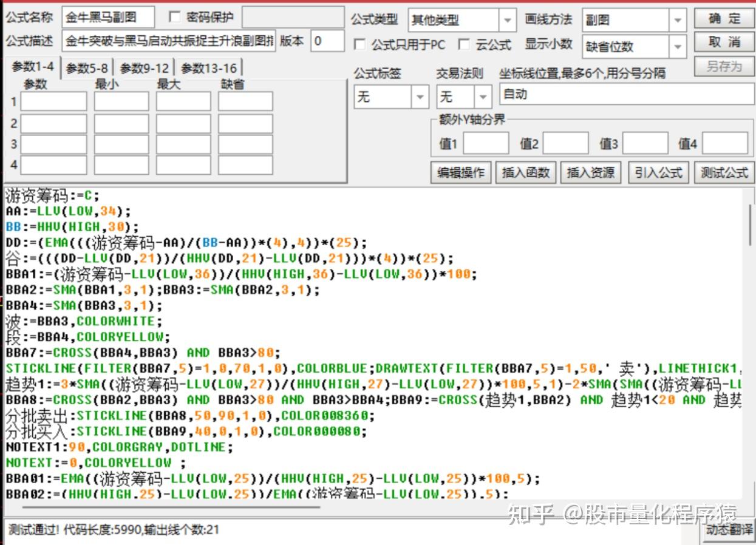Click the 值4 extra Y-axis field
The width and height of the screenshot is (756, 545).
tap(725, 143)
